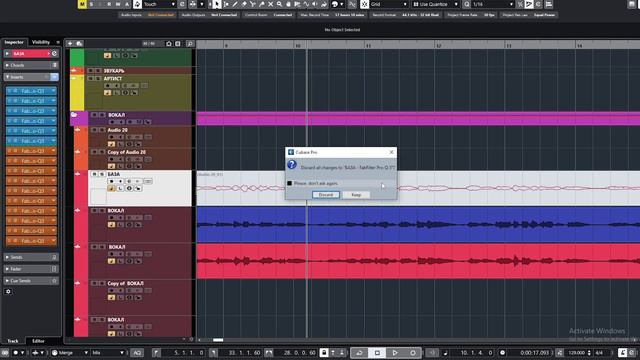Select the Range Selection tool
640x360 pixels.
[226, 4]
